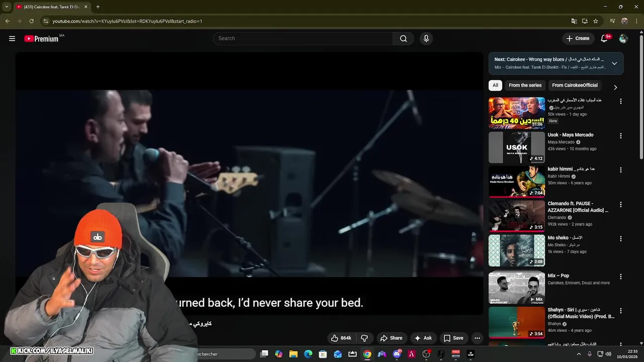Click the video player area
This screenshot has height=362, width=644.
[x=249, y=184]
